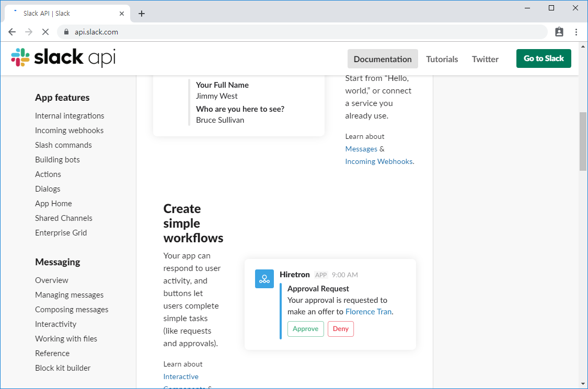Click the 9:00 AM timestamp

coord(344,275)
